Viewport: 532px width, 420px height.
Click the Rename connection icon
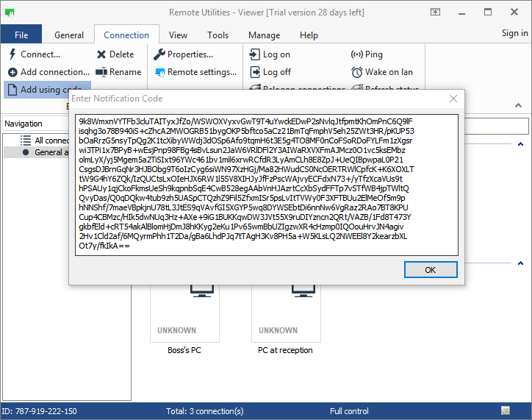tap(101, 72)
